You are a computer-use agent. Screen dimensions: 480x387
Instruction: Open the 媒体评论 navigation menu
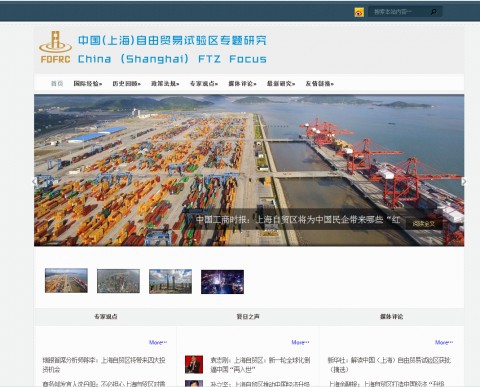pos(242,83)
